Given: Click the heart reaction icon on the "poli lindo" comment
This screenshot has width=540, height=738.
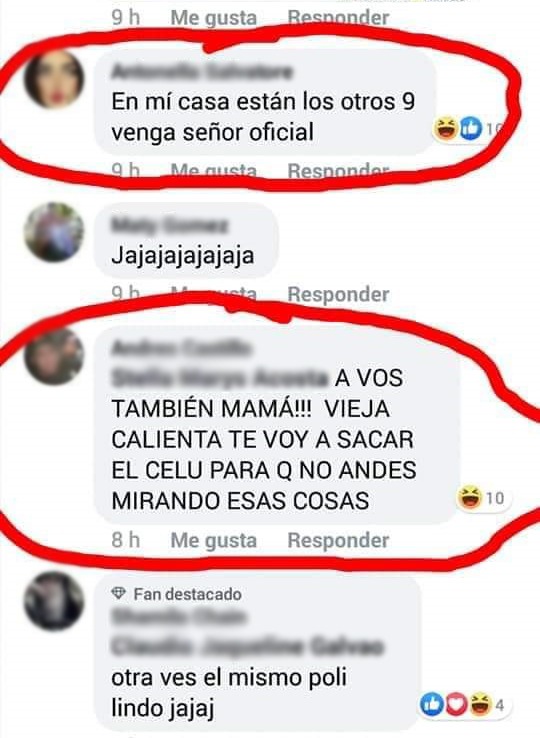Looking at the screenshot, I should [x=455, y=705].
